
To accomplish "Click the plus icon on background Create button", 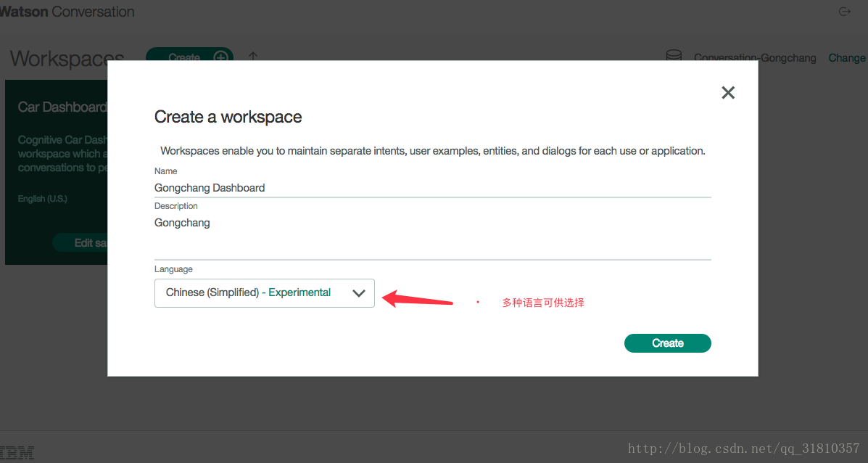I will 221,57.
